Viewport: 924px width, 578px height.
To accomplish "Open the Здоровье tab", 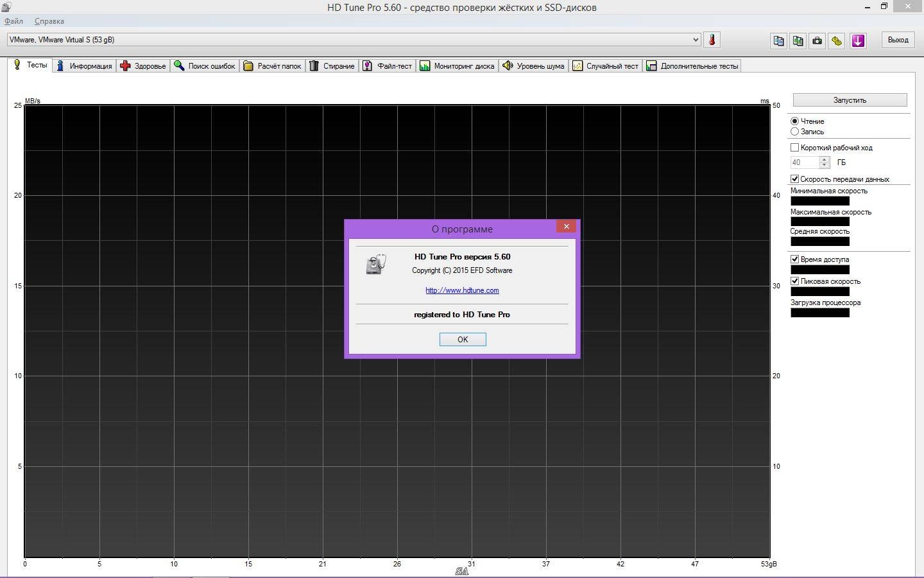I will point(142,66).
